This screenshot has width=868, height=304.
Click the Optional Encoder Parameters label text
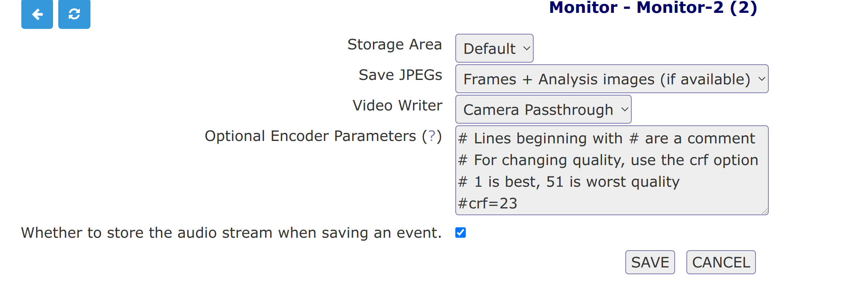click(310, 136)
